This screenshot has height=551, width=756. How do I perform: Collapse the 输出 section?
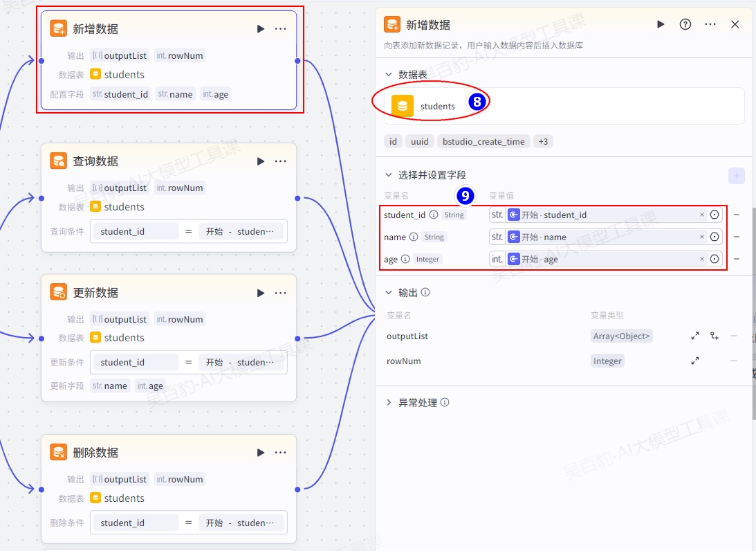389,293
